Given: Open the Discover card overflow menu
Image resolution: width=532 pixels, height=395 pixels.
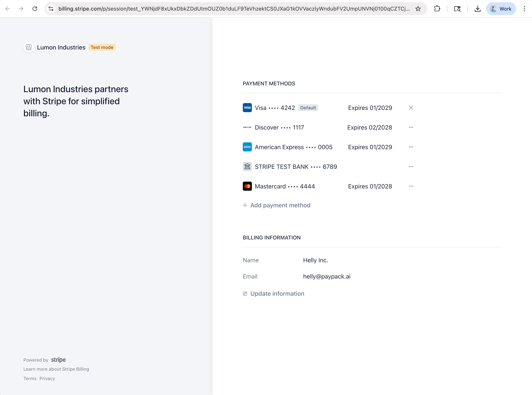Looking at the screenshot, I should point(411,127).
